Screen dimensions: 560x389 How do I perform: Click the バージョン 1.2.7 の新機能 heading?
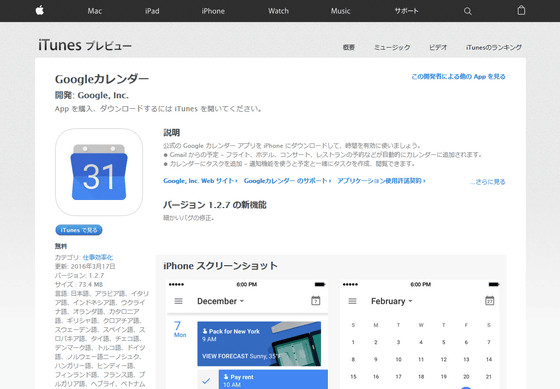point(215,205)
